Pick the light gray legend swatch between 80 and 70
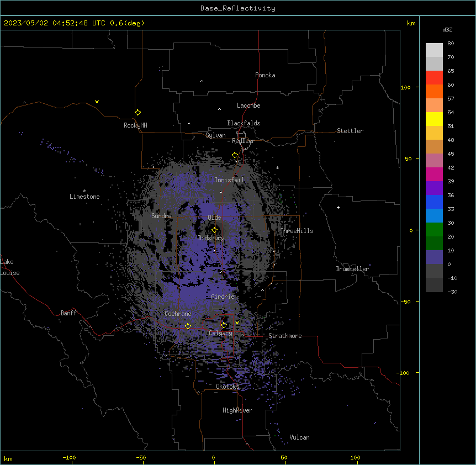Screen dimensions: 476x465 coord(434,50)
